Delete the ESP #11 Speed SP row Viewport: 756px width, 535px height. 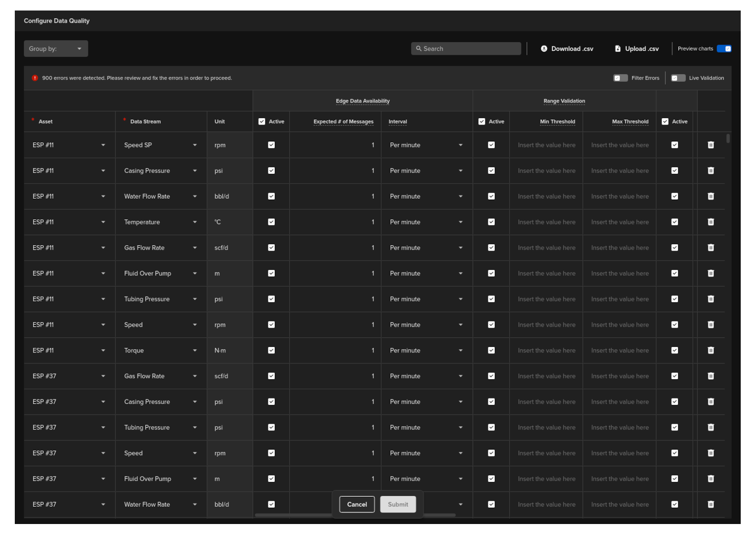(710, 145)
